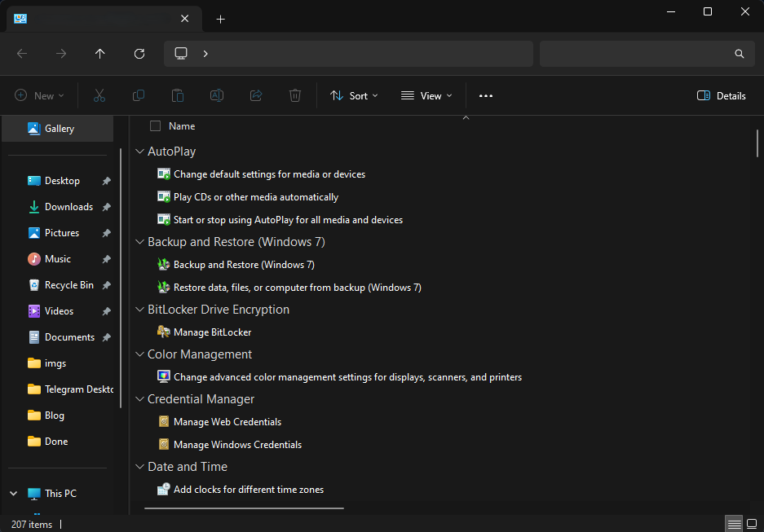Viewport: 764px width, 532px height.
Task: Unpin Desktop using its pin icon
Action: click(106, 181)
